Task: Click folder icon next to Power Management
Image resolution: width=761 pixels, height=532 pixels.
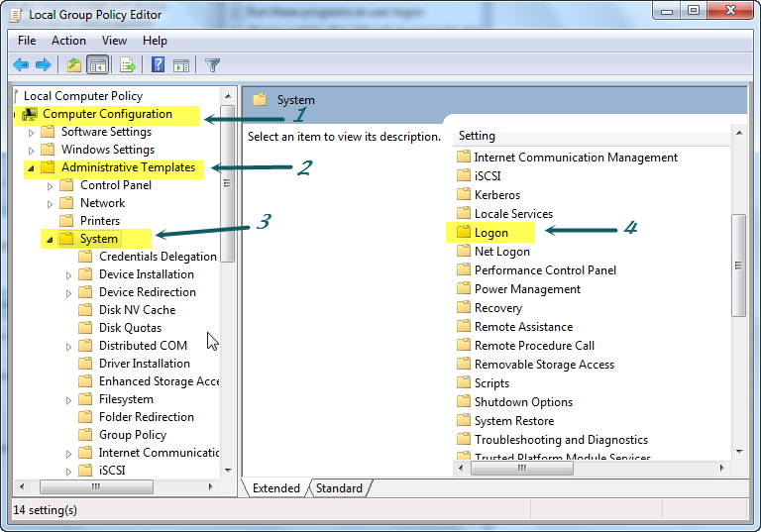Action: 464,288
